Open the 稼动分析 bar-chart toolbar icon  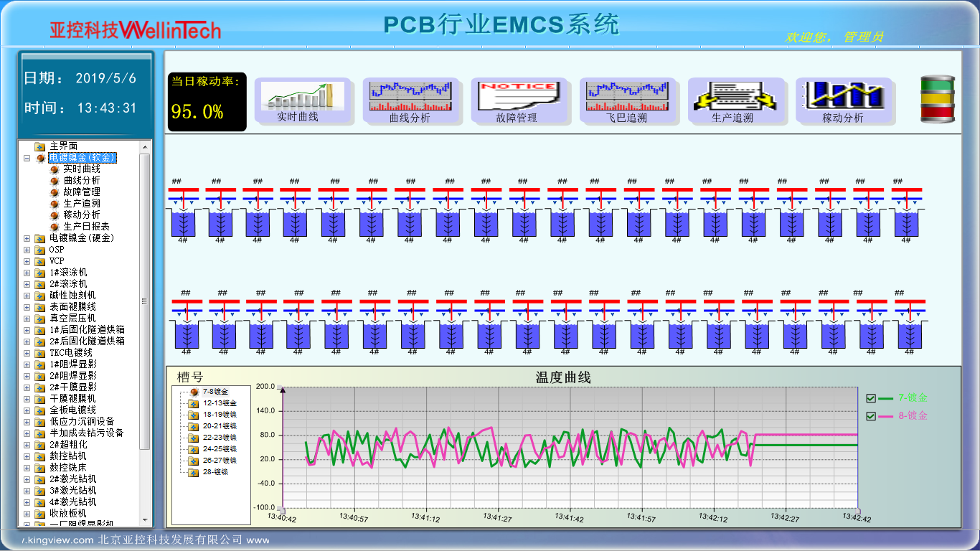pos(843,100)
